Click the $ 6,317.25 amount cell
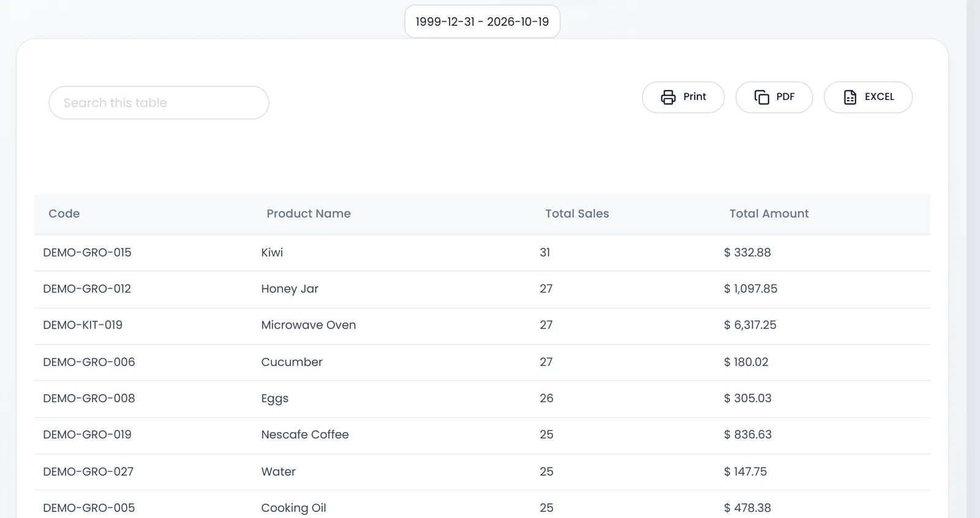 [750, 325]
